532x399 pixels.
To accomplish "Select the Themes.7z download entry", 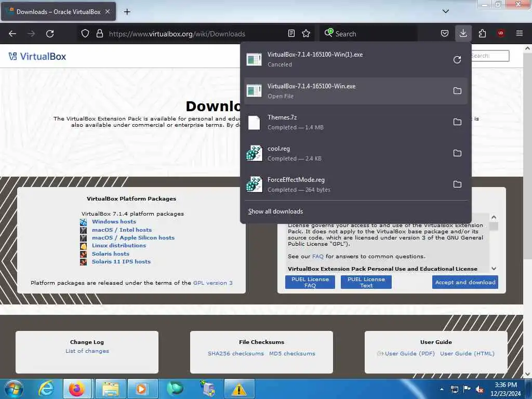I will click(355, 122).
